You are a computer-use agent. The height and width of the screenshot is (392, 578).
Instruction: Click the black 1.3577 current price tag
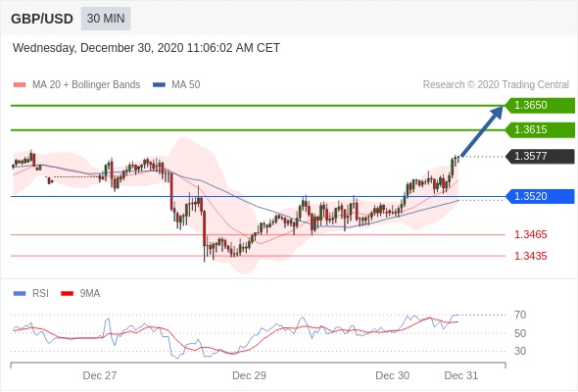[540, 156]
